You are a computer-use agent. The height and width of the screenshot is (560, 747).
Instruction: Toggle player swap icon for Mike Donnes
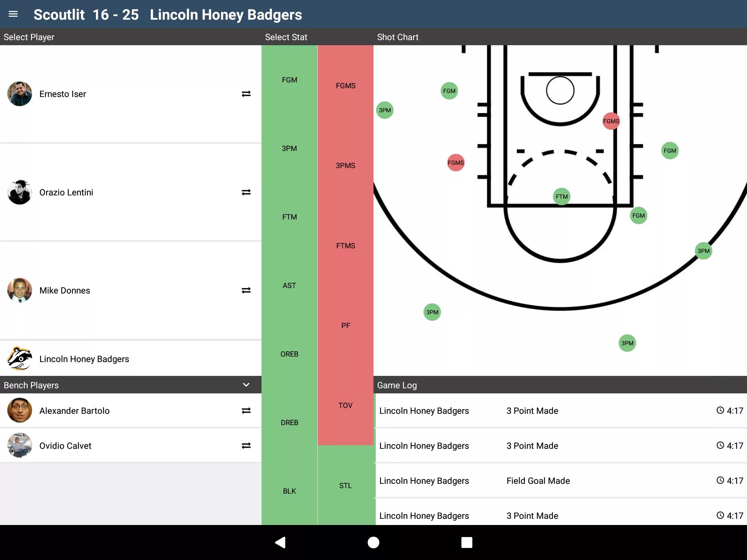pos(246,290)
